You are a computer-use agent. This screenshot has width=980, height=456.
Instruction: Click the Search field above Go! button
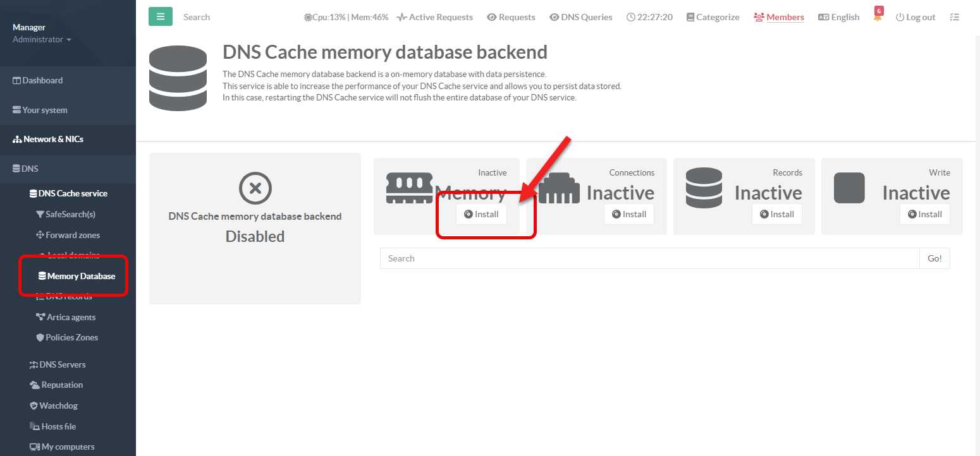649,258
